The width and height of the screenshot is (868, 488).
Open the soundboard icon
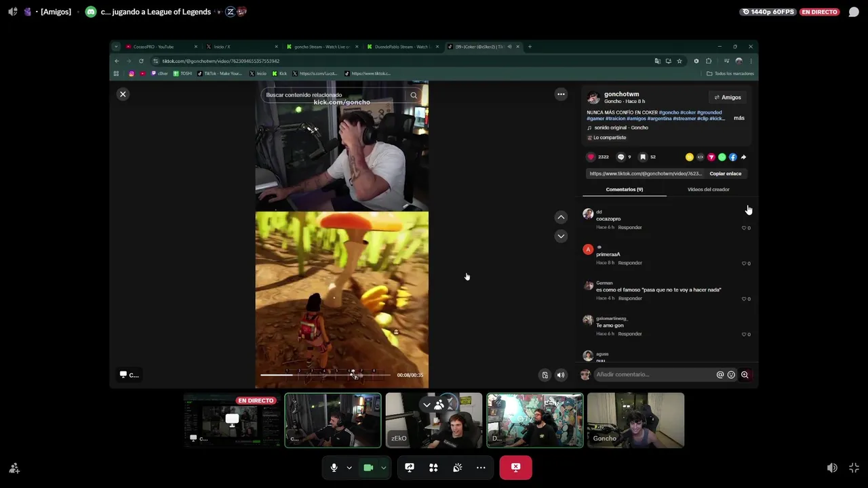(x=458, y=468)
